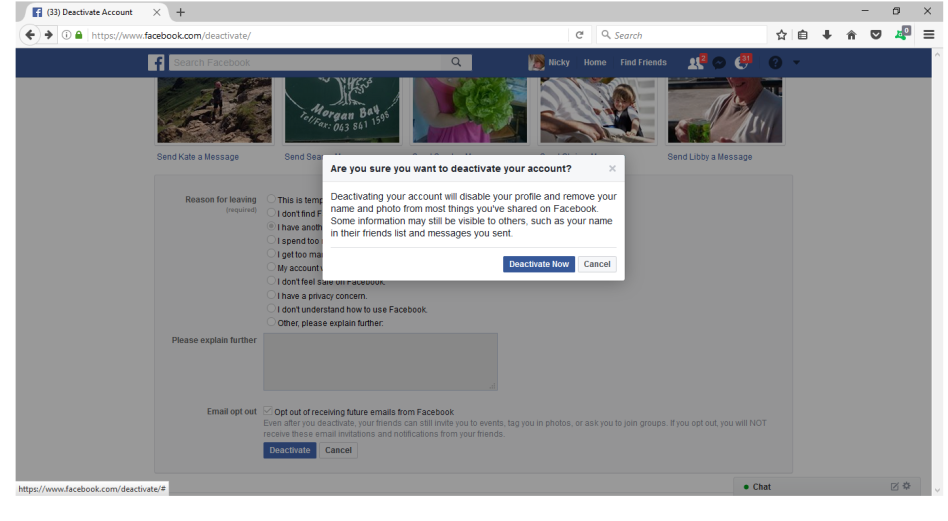Screen dimensions: 948x521
Task: Open the Firefox hamburger menu
Action: tap(929, 35)
